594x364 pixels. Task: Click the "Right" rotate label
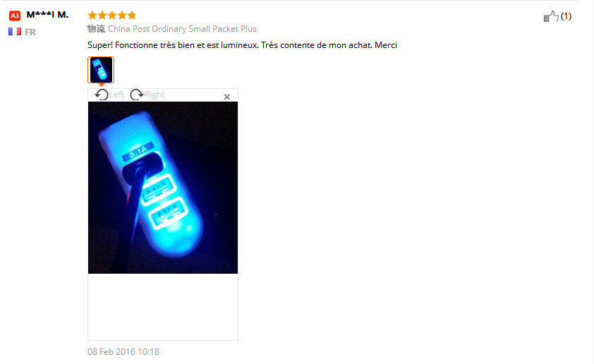click(x=154, y=95)
